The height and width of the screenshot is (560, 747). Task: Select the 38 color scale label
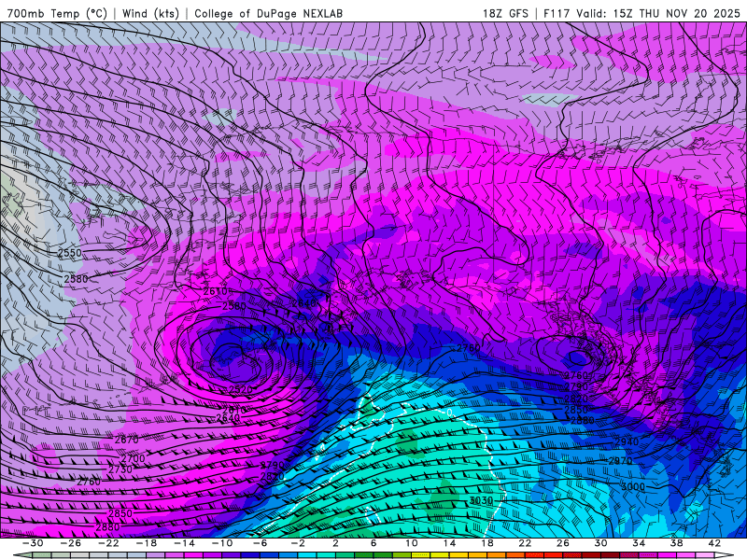tap(676, 543)
